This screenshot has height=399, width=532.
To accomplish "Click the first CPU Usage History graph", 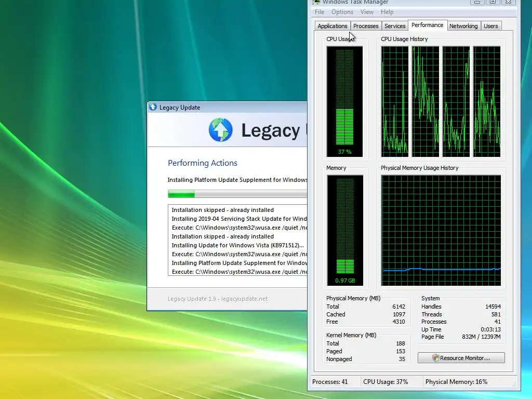I will (395, 102).
